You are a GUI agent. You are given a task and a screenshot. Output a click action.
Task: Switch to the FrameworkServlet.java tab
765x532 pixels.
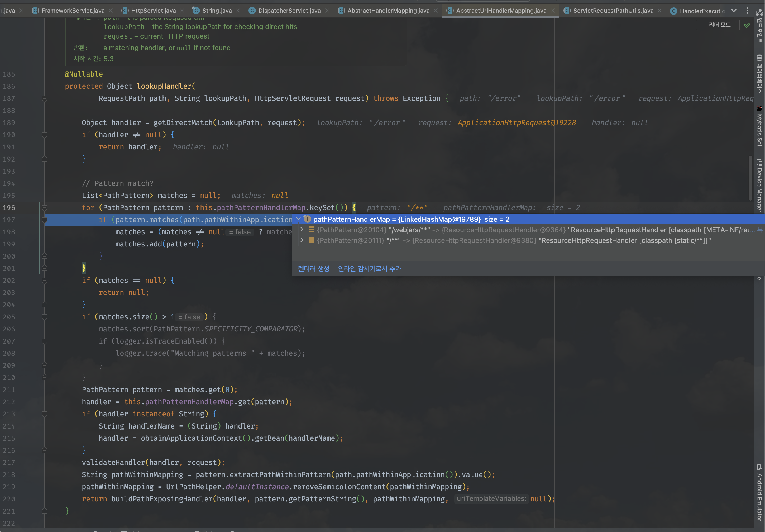tap(73, 11)
